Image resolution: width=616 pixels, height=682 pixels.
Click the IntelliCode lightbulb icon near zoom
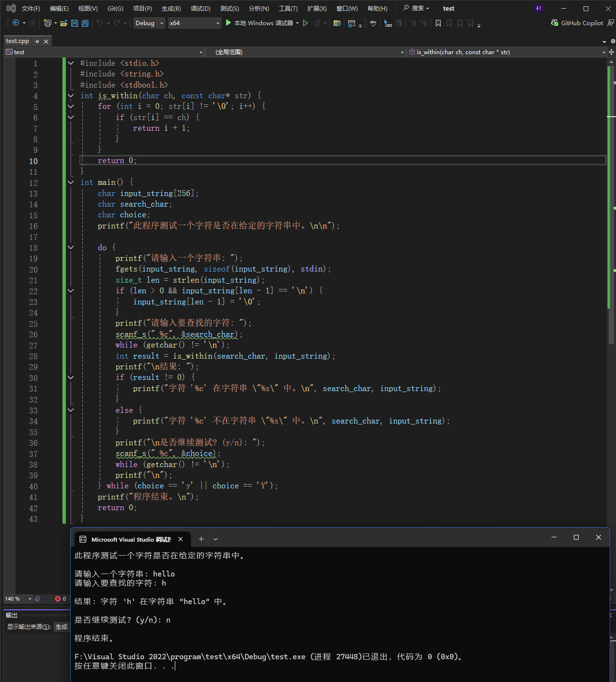(x=37, y=599)
